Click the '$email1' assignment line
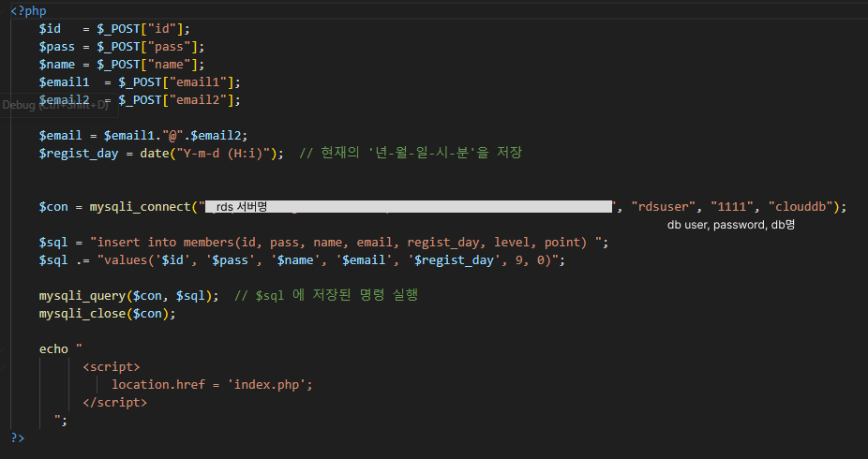This screenshot has height=459, width=868. 140,81
